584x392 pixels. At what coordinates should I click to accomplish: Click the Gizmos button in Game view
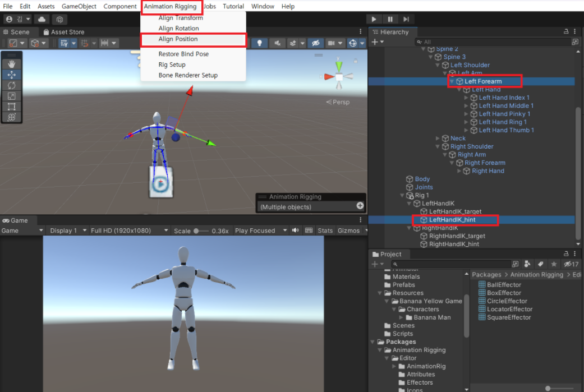(348, 230)
